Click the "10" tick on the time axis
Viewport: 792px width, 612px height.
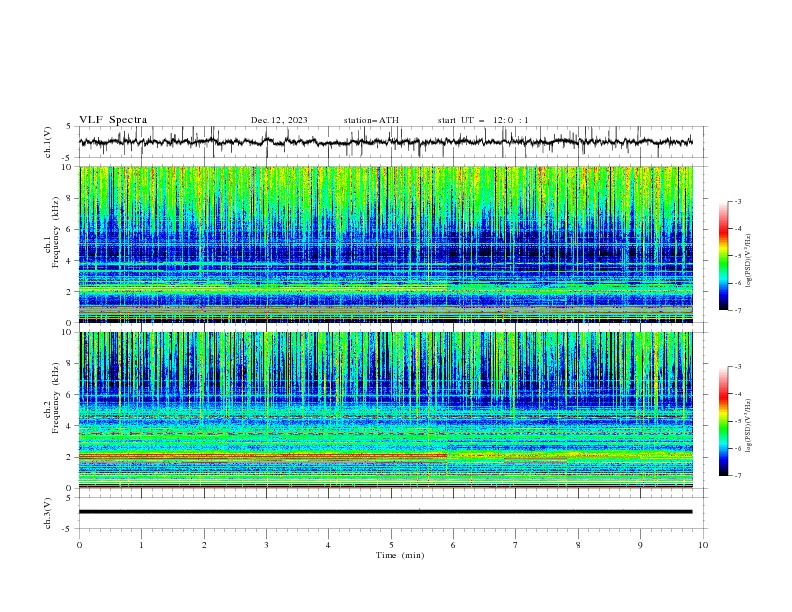(x=703, y=545)
